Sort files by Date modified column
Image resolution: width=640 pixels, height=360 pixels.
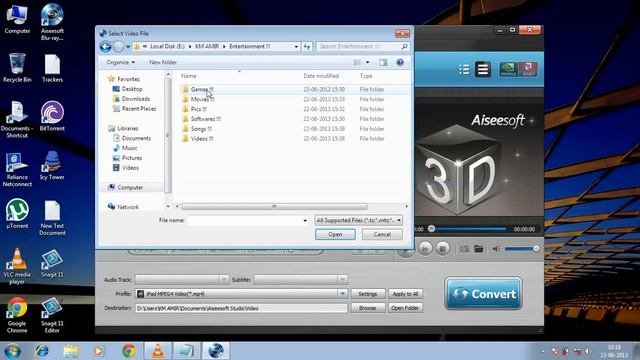tap(321, 76)
